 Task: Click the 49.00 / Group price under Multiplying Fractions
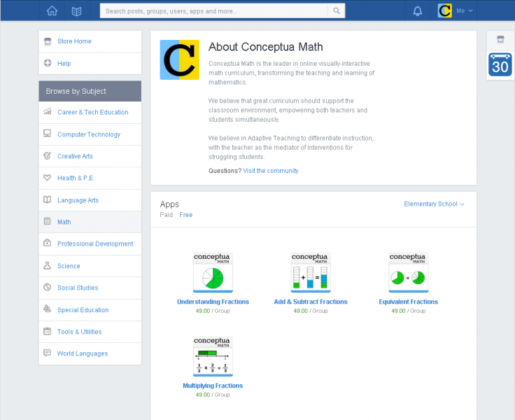(213, 395)
